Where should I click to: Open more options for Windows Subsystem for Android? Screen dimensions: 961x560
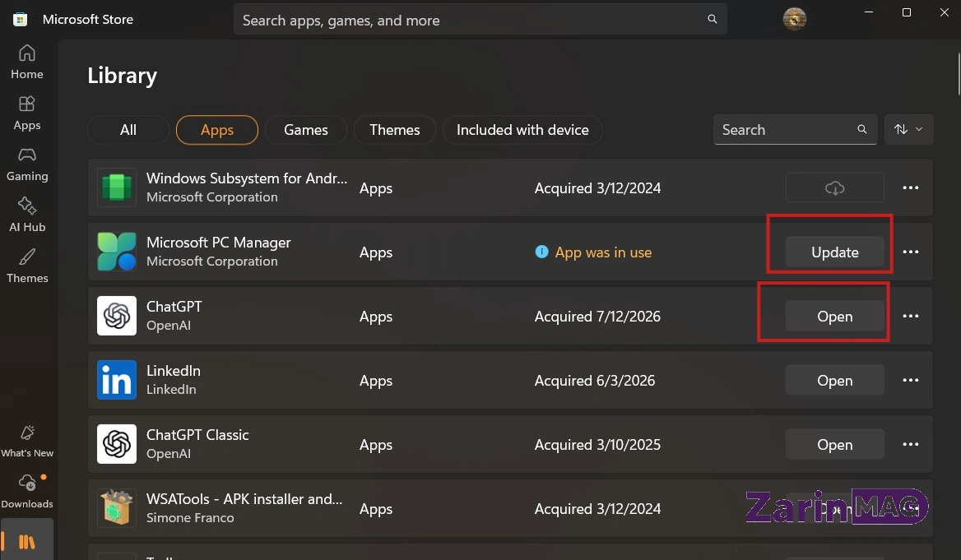[911, 187]
